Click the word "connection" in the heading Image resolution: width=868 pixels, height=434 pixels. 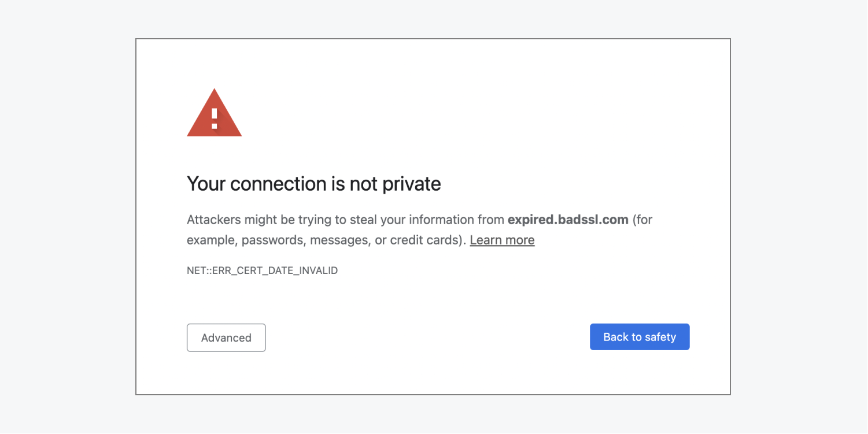[x=278, y=184]
